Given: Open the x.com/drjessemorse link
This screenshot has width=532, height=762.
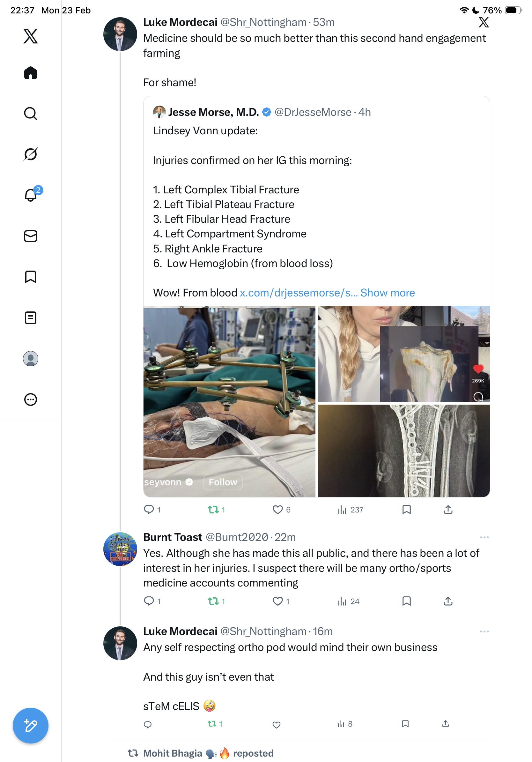Looking at the screenshot, I should pos(298,293).
